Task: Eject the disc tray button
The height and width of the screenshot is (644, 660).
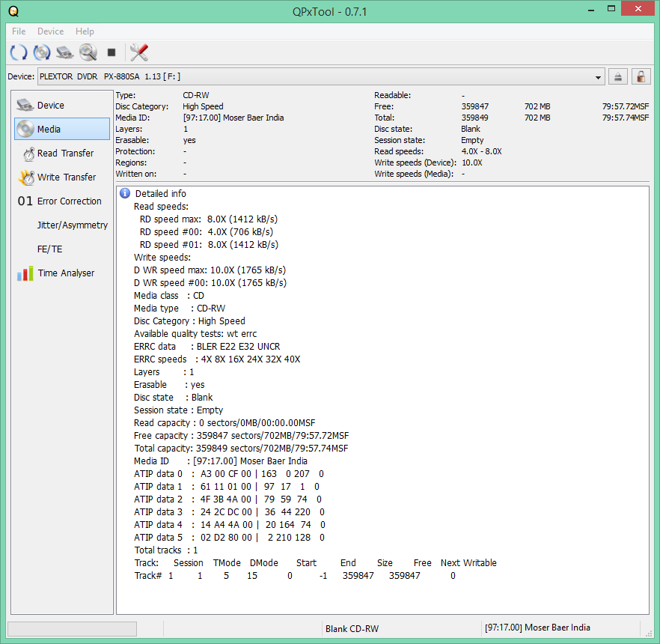Action: [x=617, y=76]
